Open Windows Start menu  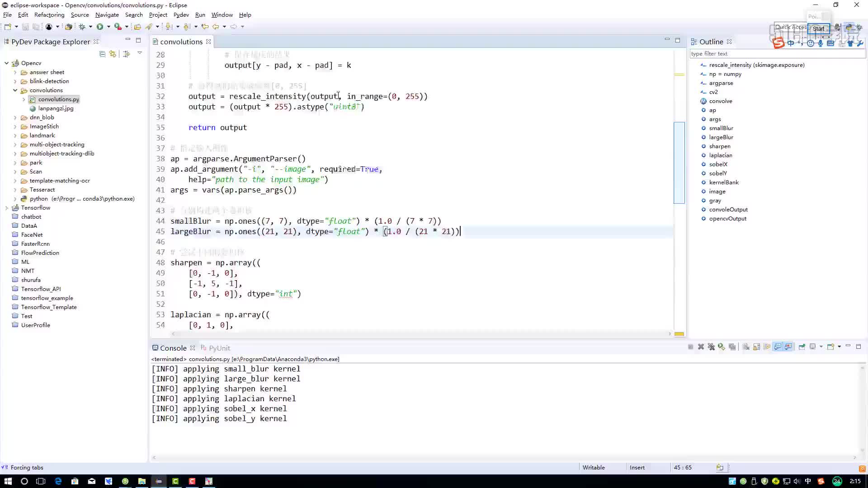pyautogui.click(x=8, y=481)
